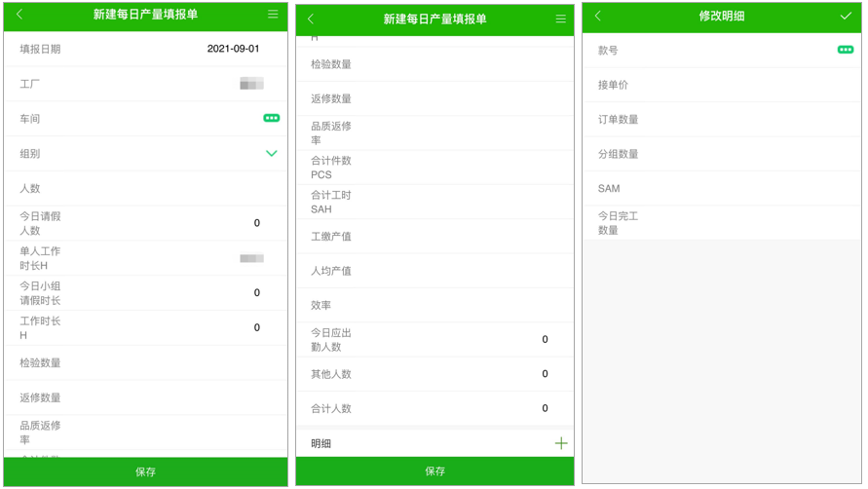Screen dimensions: 868x489
Task: Tap the 修改明细 title
Action: tap(721, 16)
